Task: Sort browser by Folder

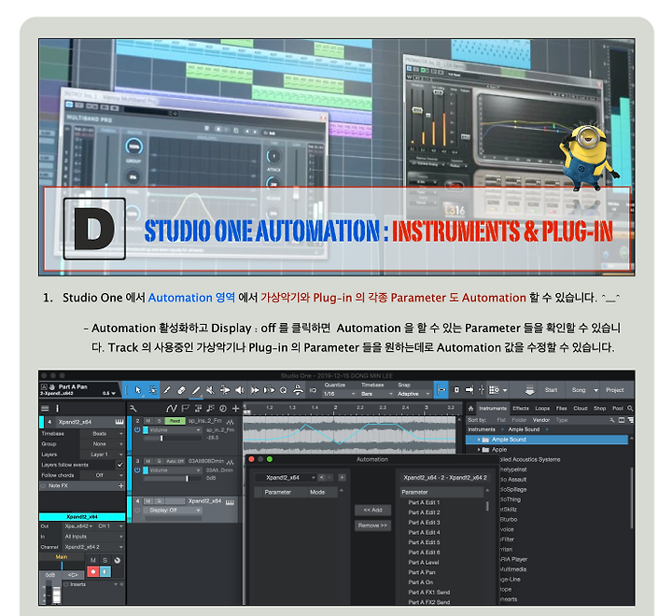Action: click(519, 420)
